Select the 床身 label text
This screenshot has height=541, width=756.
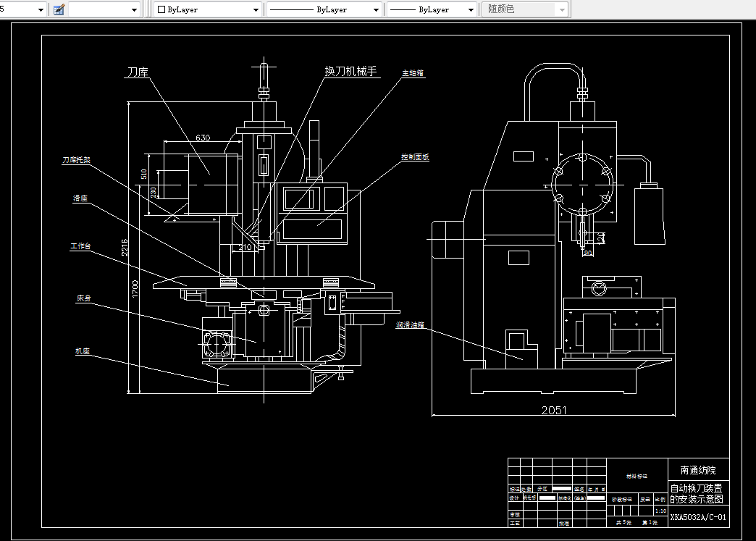(x=83, y=298)
